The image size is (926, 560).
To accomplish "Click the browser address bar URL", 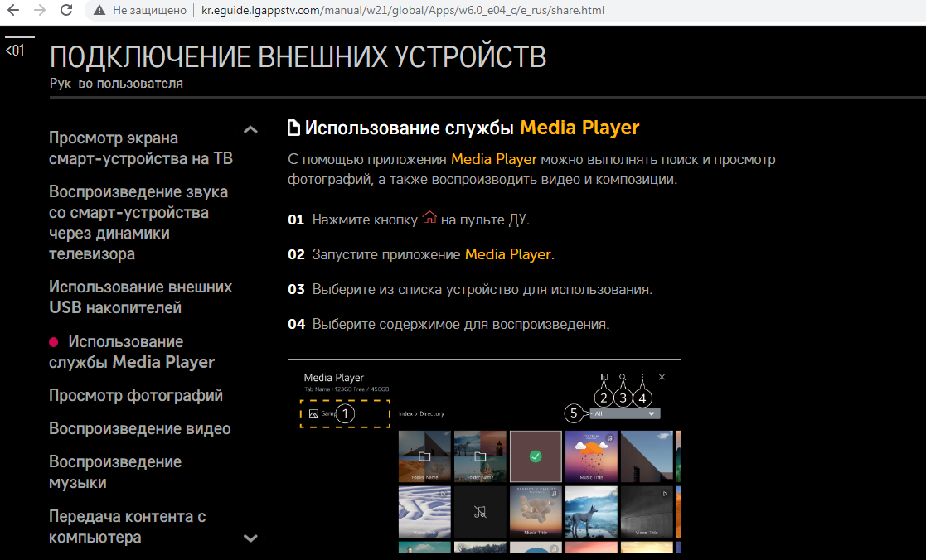I will pyautogui.click(x=403, y=11).
